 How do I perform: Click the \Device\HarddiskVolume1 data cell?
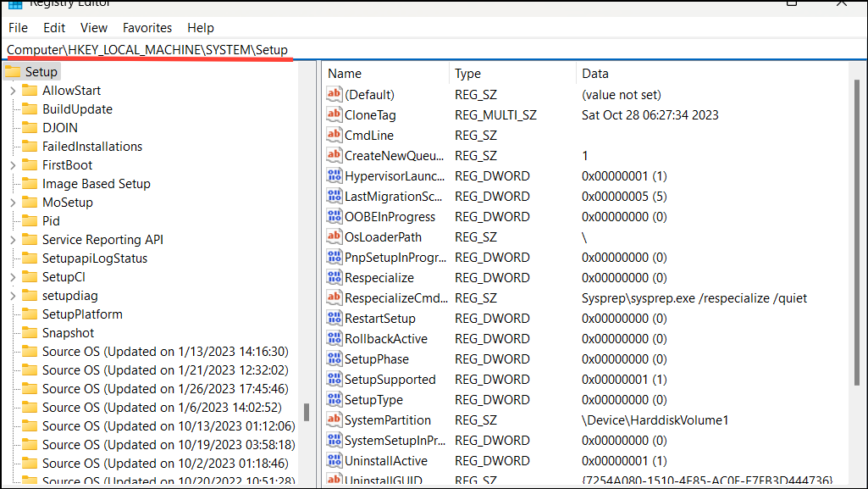pos(655,420)
